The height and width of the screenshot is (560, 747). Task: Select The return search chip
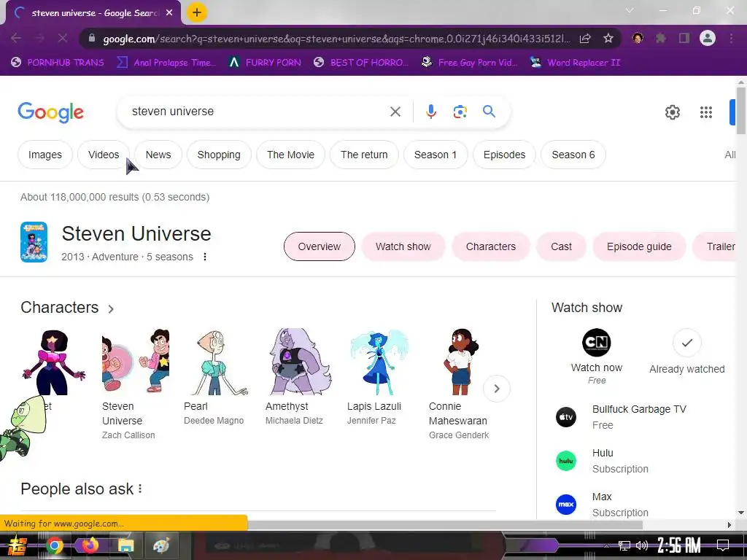click(364, 155)
